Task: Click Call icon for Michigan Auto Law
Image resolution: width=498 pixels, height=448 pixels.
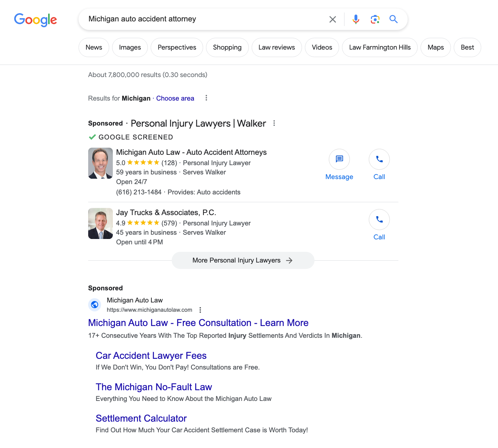Action: click(379, 159)
